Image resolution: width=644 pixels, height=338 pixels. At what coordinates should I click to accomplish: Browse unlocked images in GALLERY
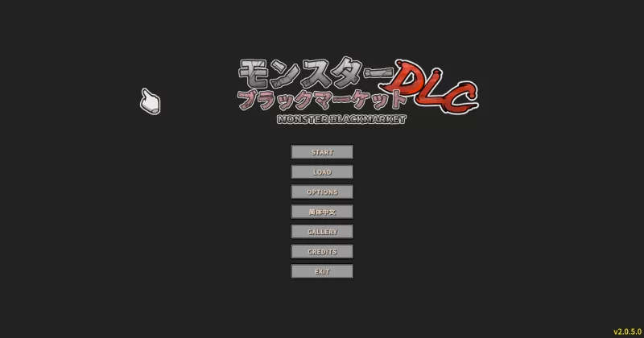(x=322, y=232)
